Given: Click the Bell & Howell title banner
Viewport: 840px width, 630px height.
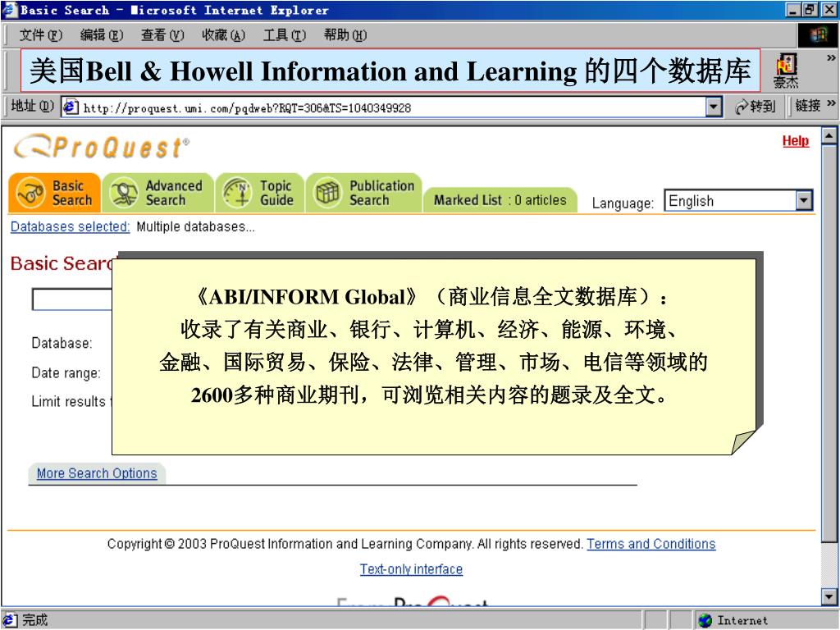Looking at the screenshot, I should point(390,71).
